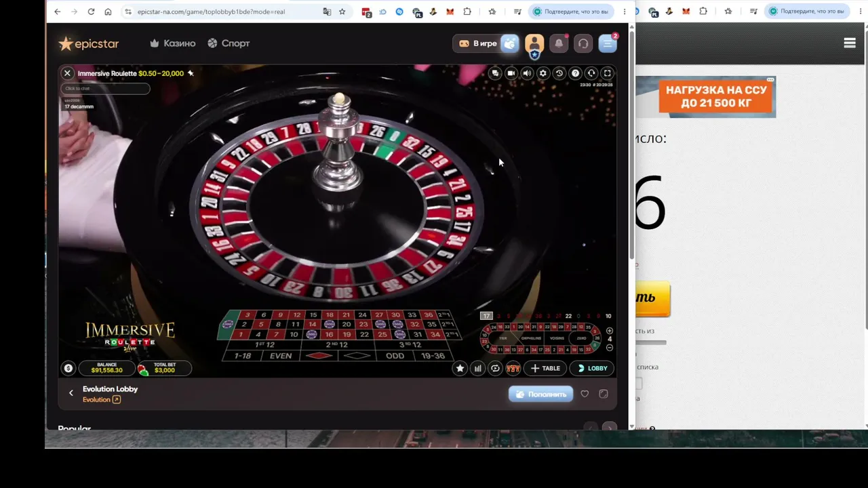Bet on the 1st 12 dozen
The width and height of the screenshot is (868, 488).
[264, 345]
